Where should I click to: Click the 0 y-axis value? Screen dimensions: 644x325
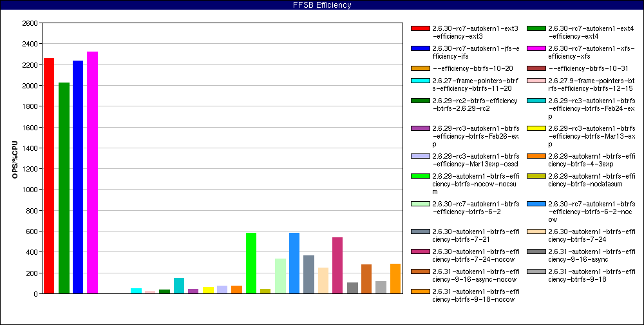click(x=35, y=294)
